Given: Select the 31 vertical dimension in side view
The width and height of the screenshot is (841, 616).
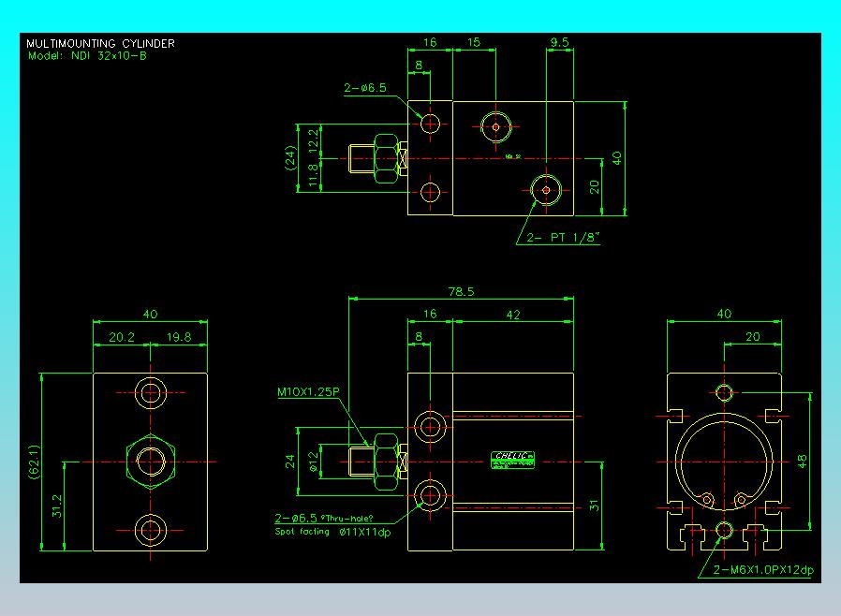Looking at the screenshot, I should [594, 506].
